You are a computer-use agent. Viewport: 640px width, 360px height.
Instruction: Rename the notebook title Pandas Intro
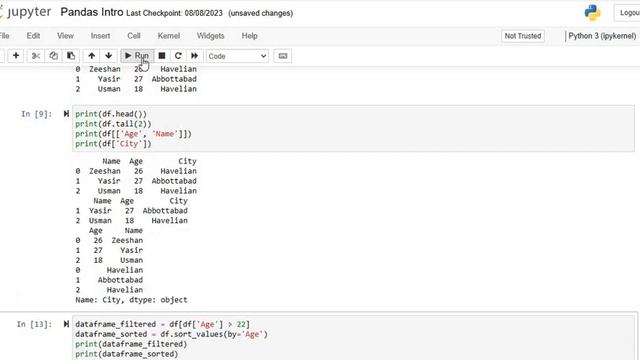92,12
